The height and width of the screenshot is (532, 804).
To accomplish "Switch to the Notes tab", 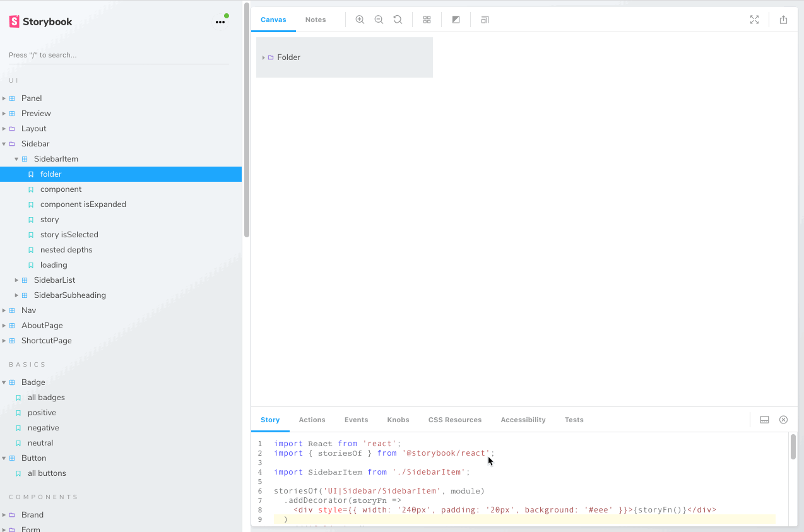I will pyautogui.click(x=316, y=20).
